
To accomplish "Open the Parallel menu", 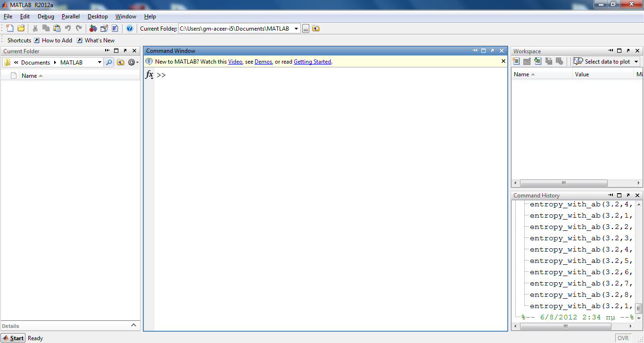I will (x=71, y=16).
